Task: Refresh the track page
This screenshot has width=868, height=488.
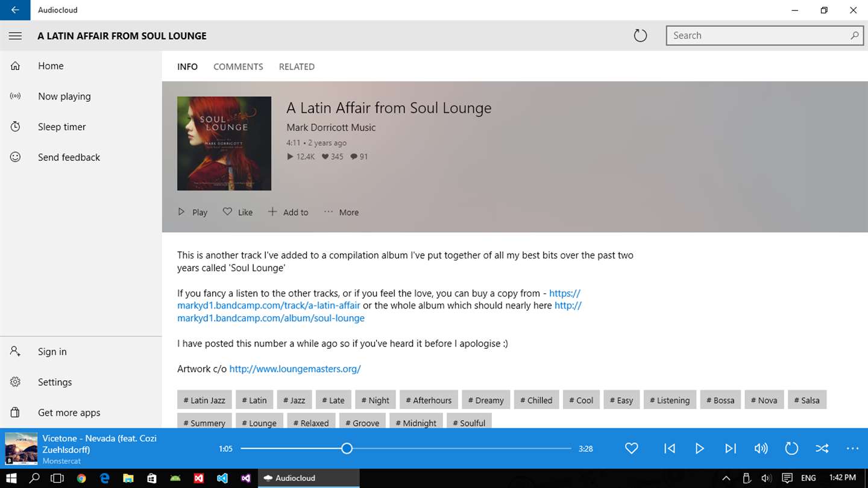Action: point(640,36)
